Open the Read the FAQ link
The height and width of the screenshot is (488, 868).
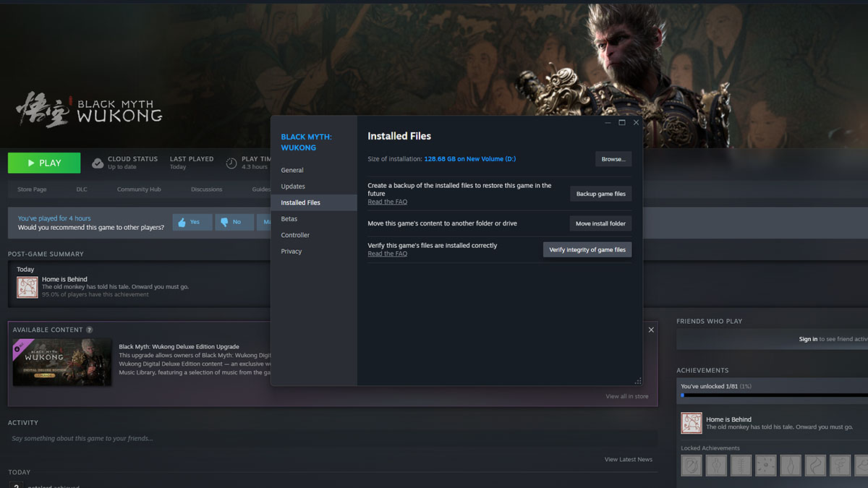pyautogui.click(x=387, y=202)
